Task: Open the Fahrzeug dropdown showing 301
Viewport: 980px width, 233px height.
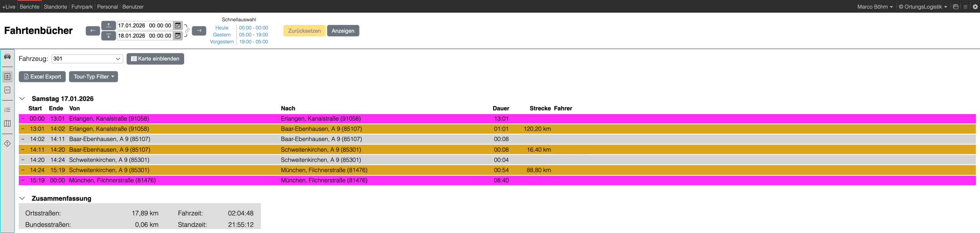Action: [x=87, y=59]
